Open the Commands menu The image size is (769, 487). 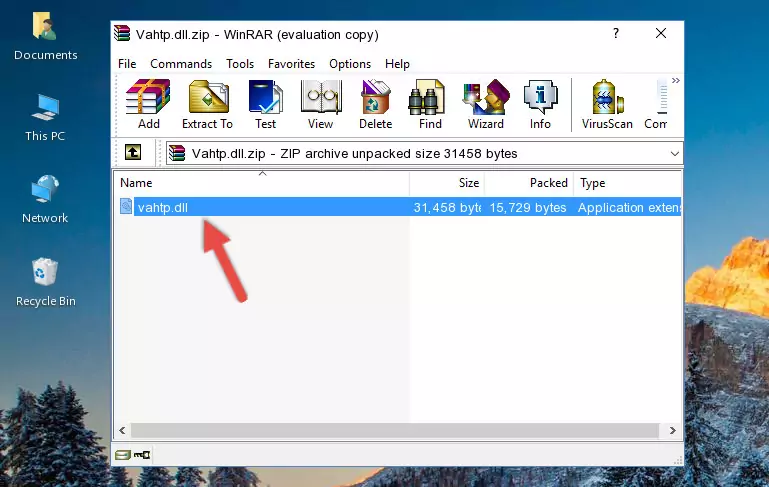tap(181, 64)
